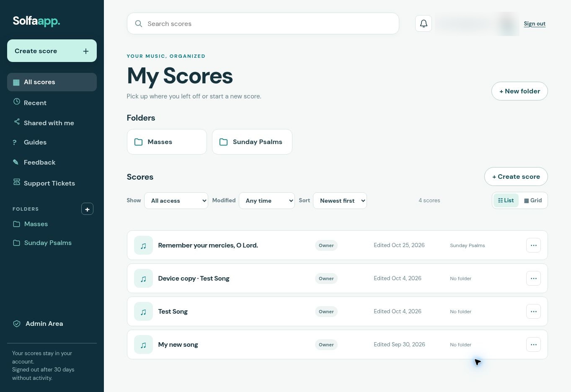The width and height of the screenshot is (571, 392).
Task: Add a folder with sidebar plus button
Action: (x=87, y=209)
